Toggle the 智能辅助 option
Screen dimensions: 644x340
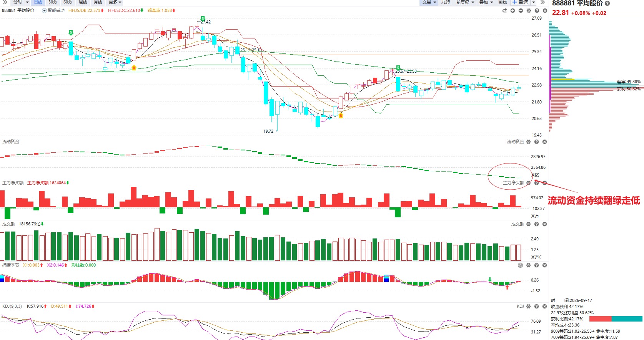tap(53, 10)
